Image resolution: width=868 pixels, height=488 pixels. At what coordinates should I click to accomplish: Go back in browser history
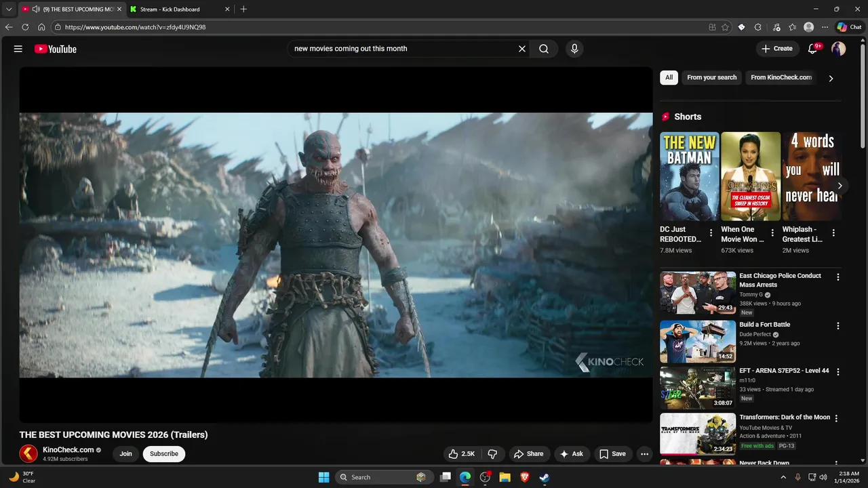(9, 27)
